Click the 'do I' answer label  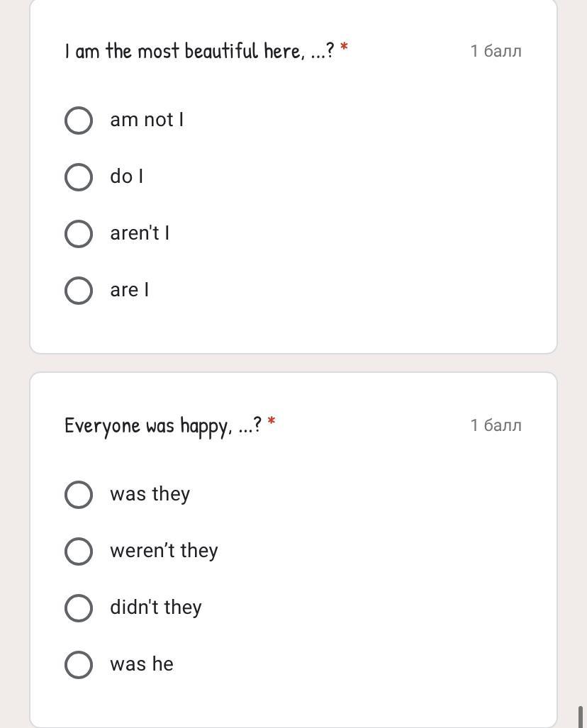coord(127,177)
